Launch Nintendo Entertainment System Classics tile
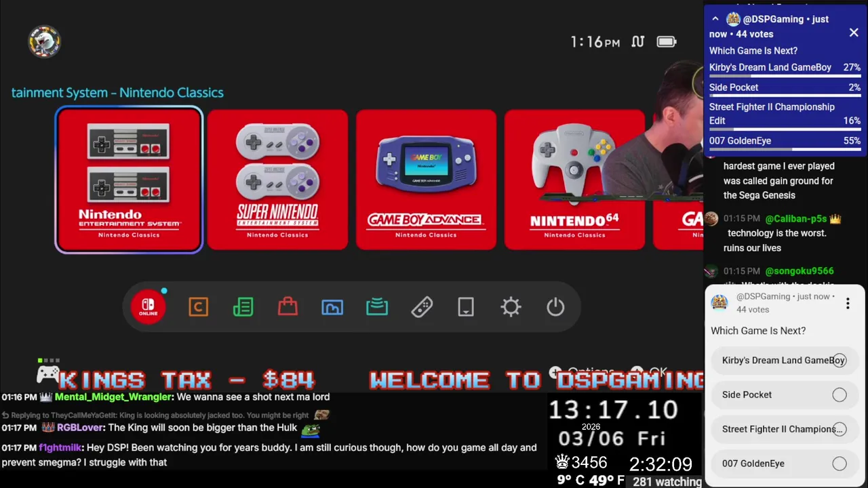Image resolution: width=868 pixels, height=488 pixels. 129,180
